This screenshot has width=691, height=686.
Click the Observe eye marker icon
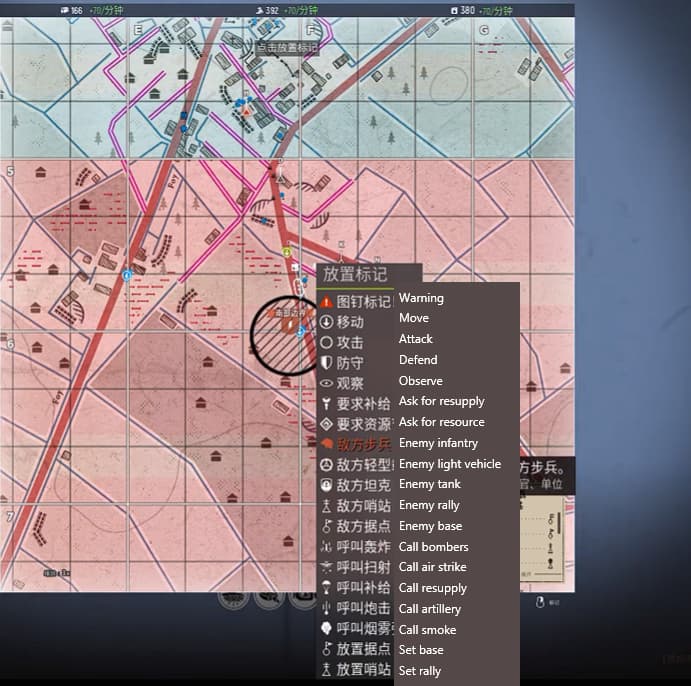click(326, 383)
